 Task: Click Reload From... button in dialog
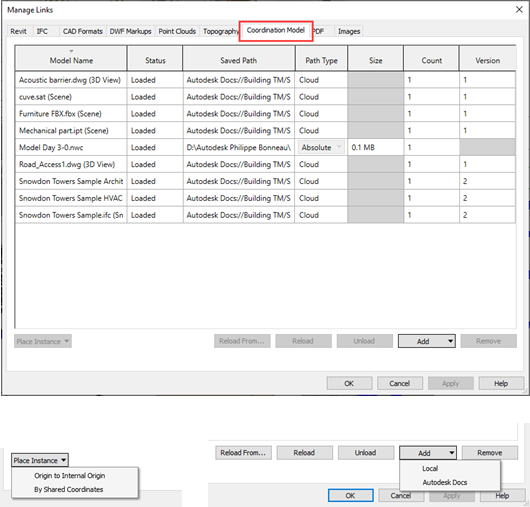(x=242, y=341)
